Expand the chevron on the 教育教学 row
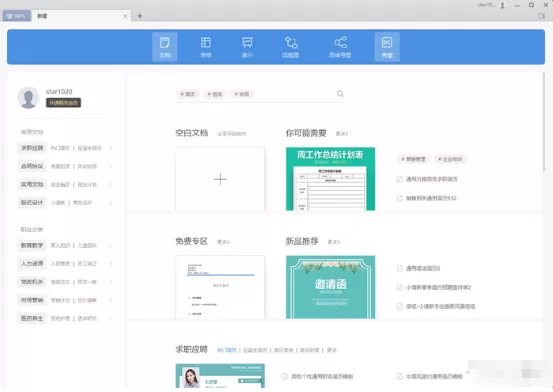This screenshot has height=392, width=553. 111,246
